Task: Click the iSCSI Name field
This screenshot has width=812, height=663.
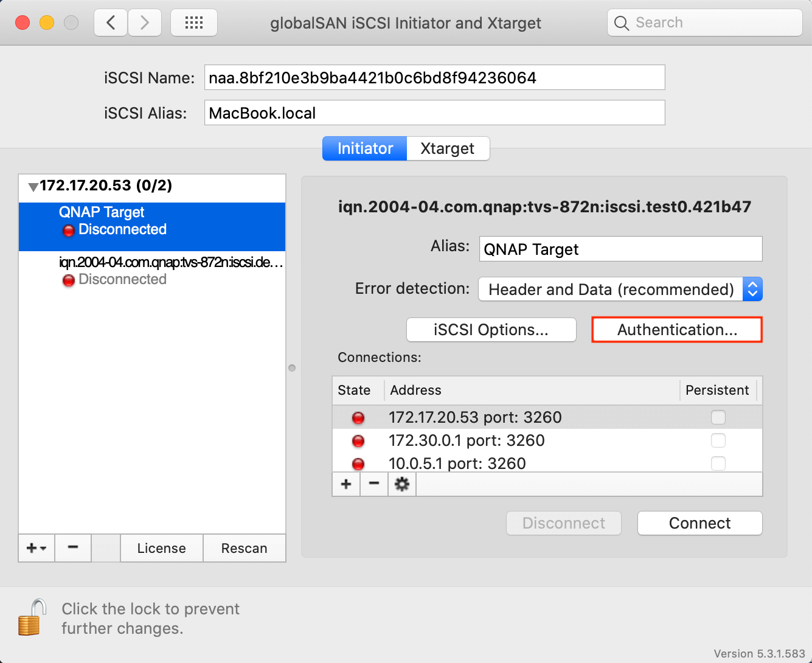Action: [x=434, y=78]
